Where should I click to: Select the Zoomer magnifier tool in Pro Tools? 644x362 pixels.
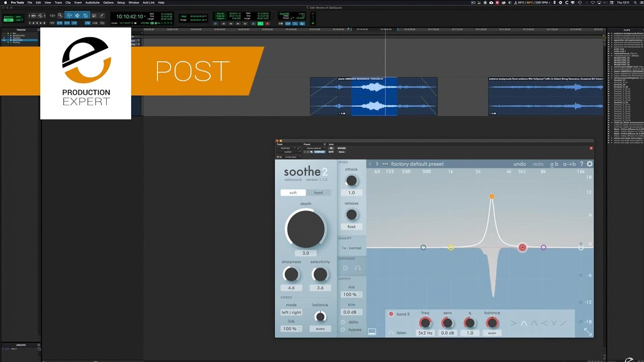point(60,16)
